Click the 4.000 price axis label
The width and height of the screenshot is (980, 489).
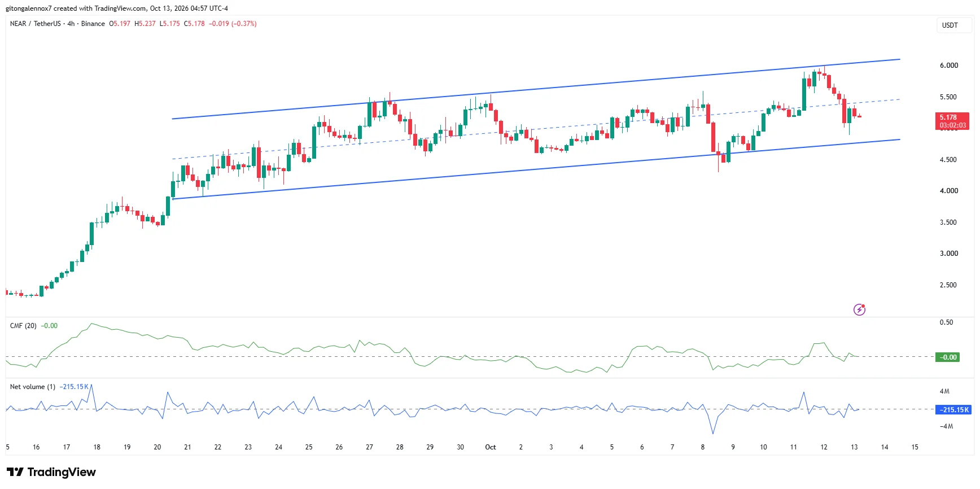tap(949, 191)
